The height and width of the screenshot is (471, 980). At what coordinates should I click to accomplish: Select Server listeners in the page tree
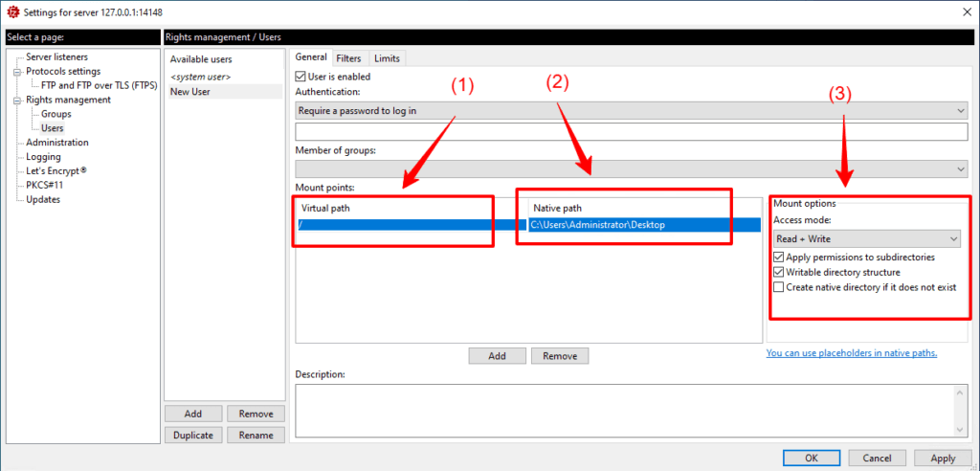click(56, 57)
